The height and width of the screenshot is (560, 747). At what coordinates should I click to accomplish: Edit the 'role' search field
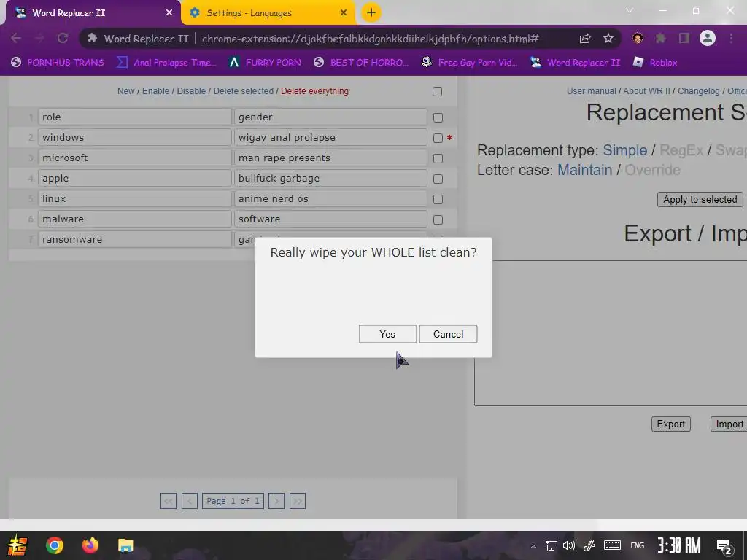[x=135, y=117]
